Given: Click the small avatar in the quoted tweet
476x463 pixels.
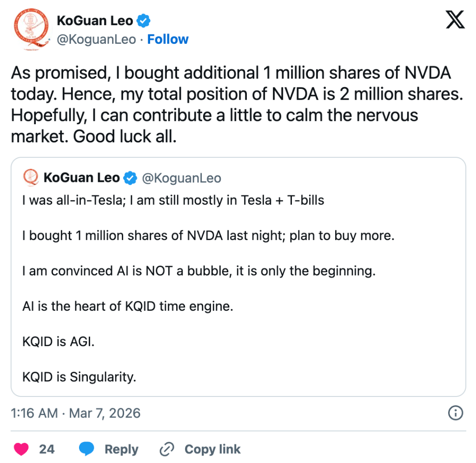Looking at the screenshot, I should [x=31, y=178].
